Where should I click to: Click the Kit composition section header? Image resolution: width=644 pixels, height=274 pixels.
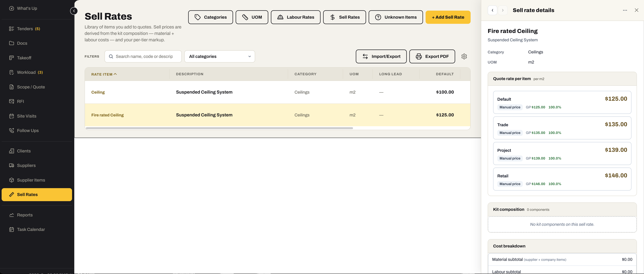point(562,210)
